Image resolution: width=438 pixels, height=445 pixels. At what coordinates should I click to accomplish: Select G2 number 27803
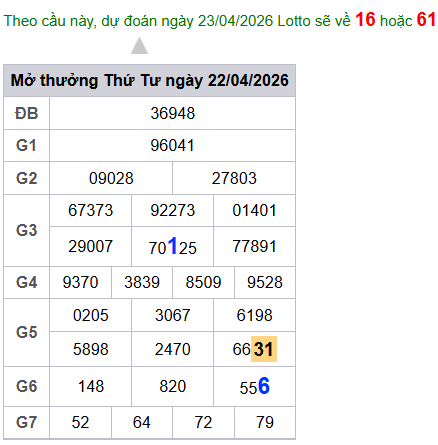[234, 178]
